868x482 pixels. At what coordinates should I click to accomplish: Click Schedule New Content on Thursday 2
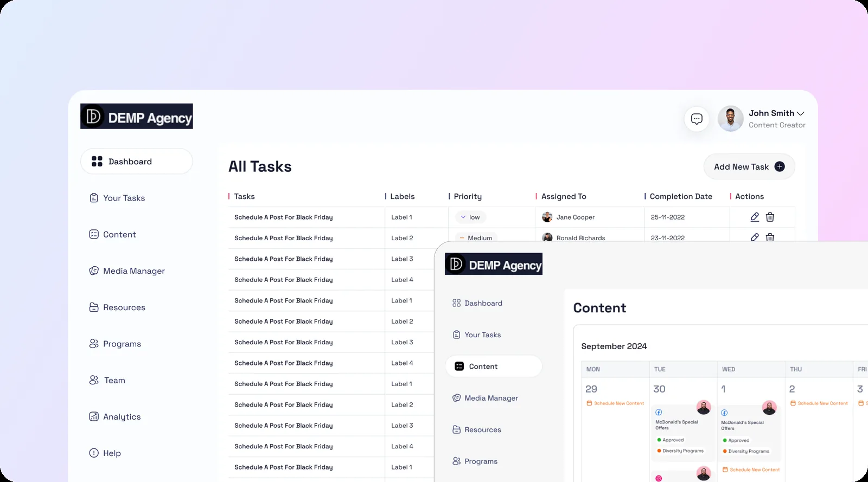tap(819, 403)
